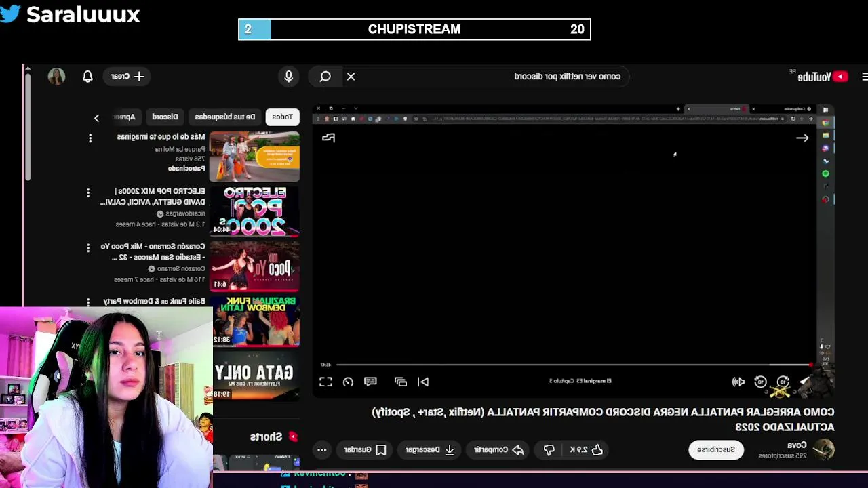
Task: Open options for Baile Funk Dembow Party
Action: 88,302
